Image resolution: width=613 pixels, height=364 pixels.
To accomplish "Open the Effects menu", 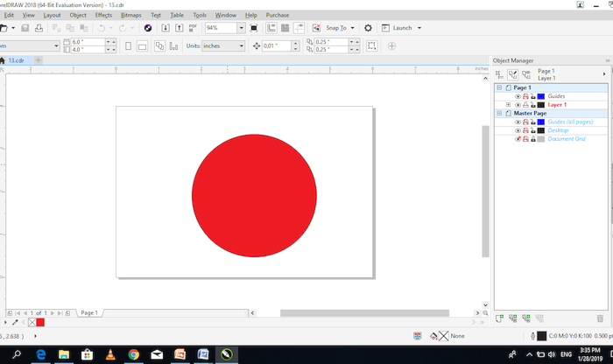I will 103,15.
